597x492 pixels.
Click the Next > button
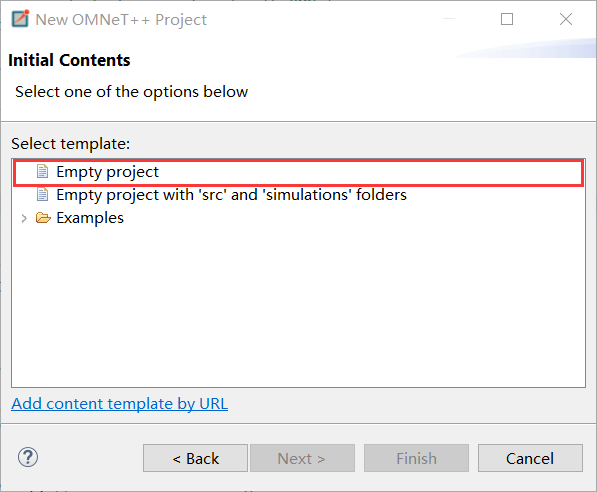point(302,458)
